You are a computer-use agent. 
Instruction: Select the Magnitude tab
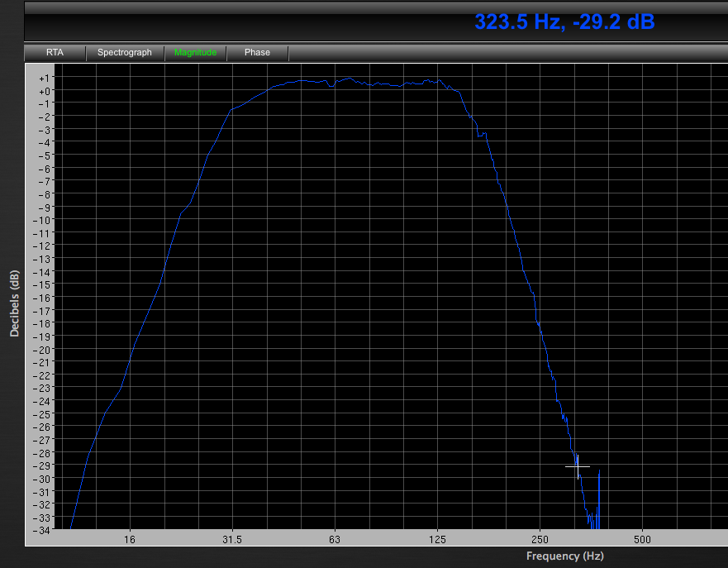(x=195, y=52)
